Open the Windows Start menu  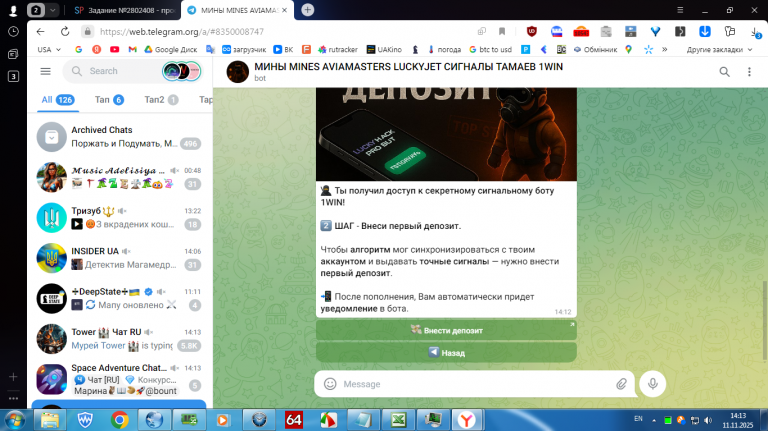(14, 420)
